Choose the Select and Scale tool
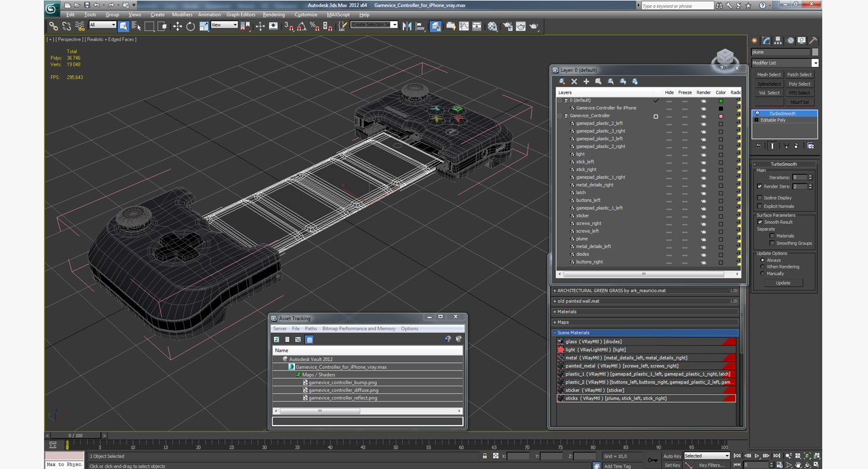The height and width of the screenshot is (469, 868). click(204, 26)
